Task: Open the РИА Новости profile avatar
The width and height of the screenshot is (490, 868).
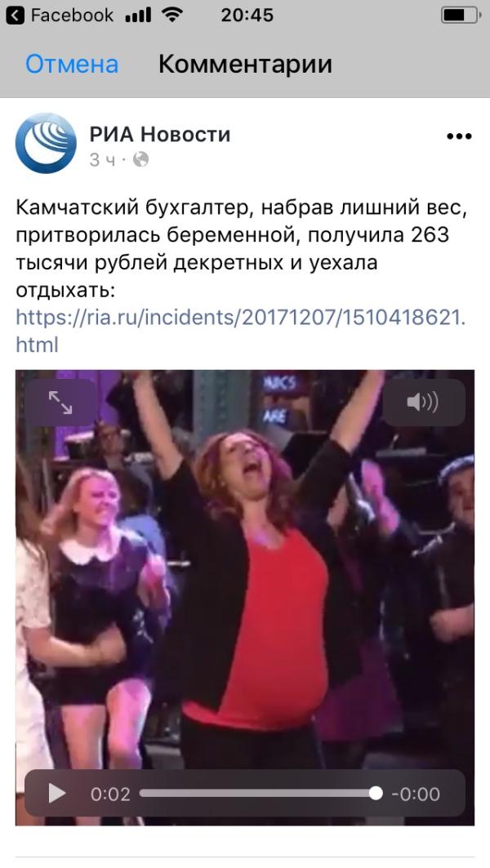Action: click(46, 143)
